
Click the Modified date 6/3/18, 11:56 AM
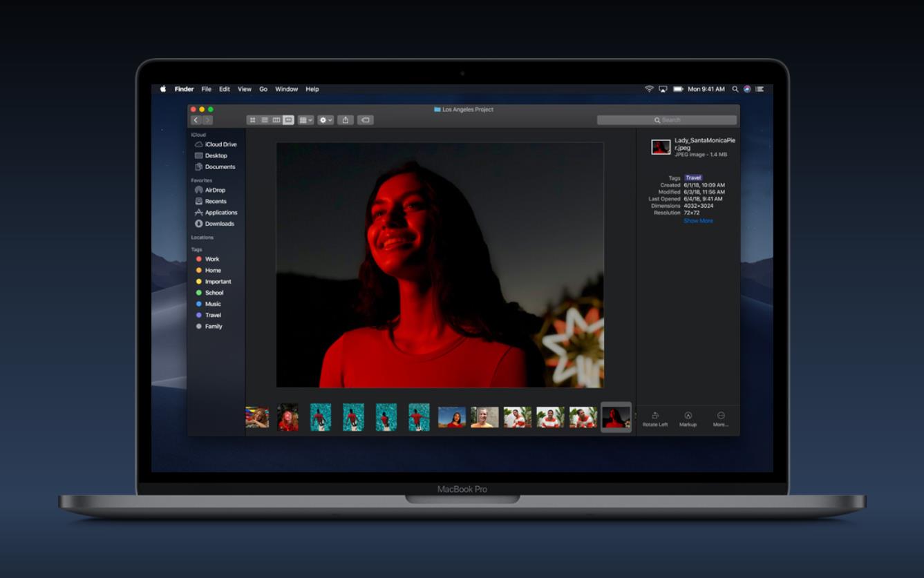pyautogui.click(x=704, y=192)
